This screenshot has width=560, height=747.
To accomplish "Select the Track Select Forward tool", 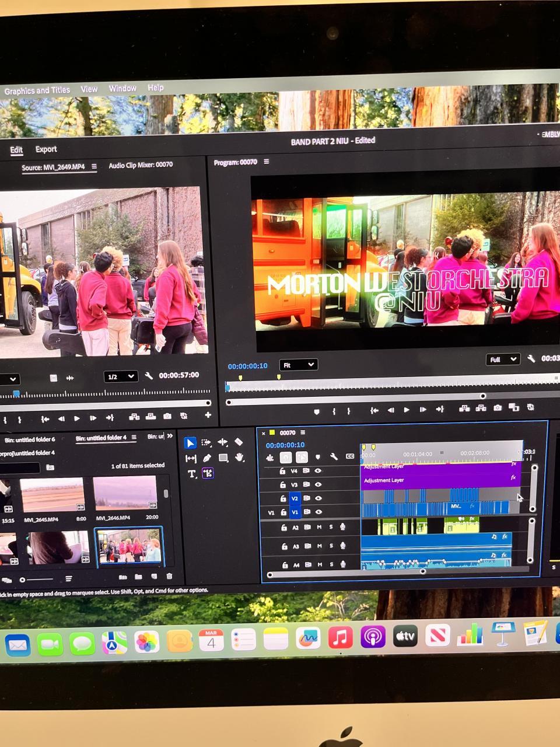I will point(206,443).
